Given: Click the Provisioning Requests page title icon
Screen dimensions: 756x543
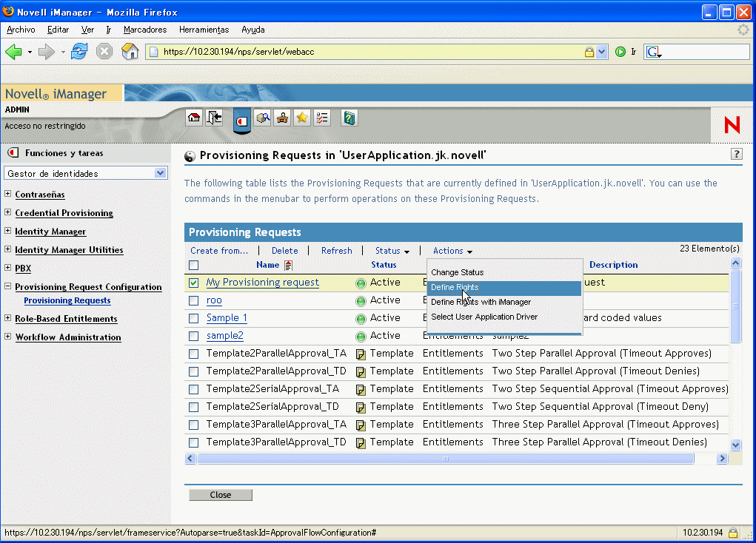Looking at the screenshot, I should (x=190, y=156).
